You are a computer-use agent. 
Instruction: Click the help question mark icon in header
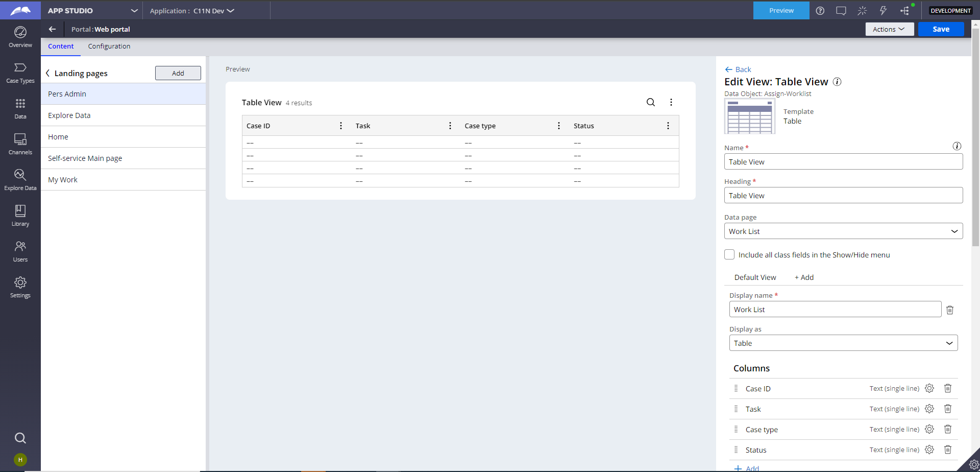point(820,11)
